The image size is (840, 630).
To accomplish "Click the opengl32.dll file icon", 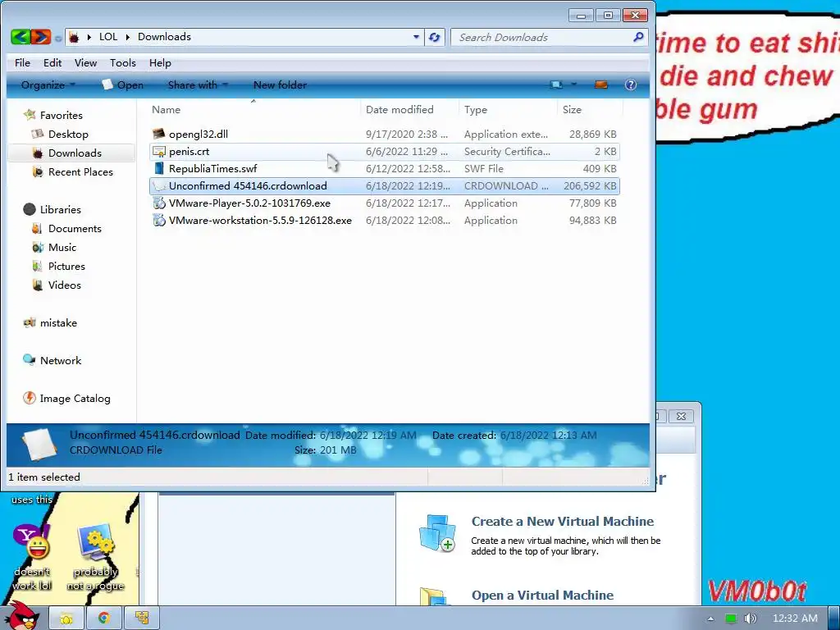I will [158, 134].
